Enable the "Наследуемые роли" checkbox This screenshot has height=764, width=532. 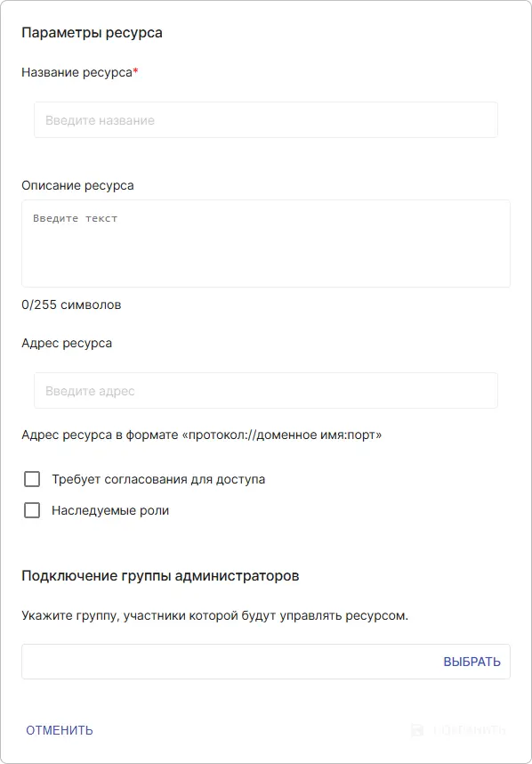pos(32,510)
